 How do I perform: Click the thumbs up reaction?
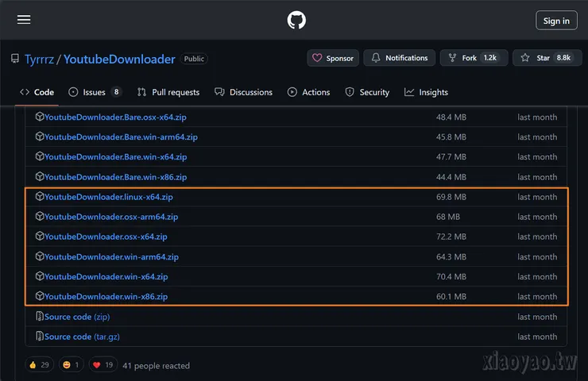(38, 365)
